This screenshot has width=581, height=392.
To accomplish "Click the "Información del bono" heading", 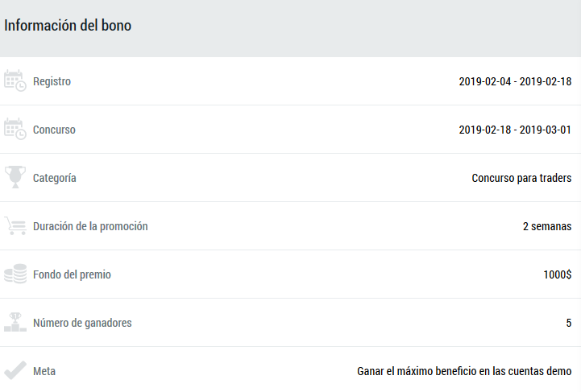I will click(68, 26).
